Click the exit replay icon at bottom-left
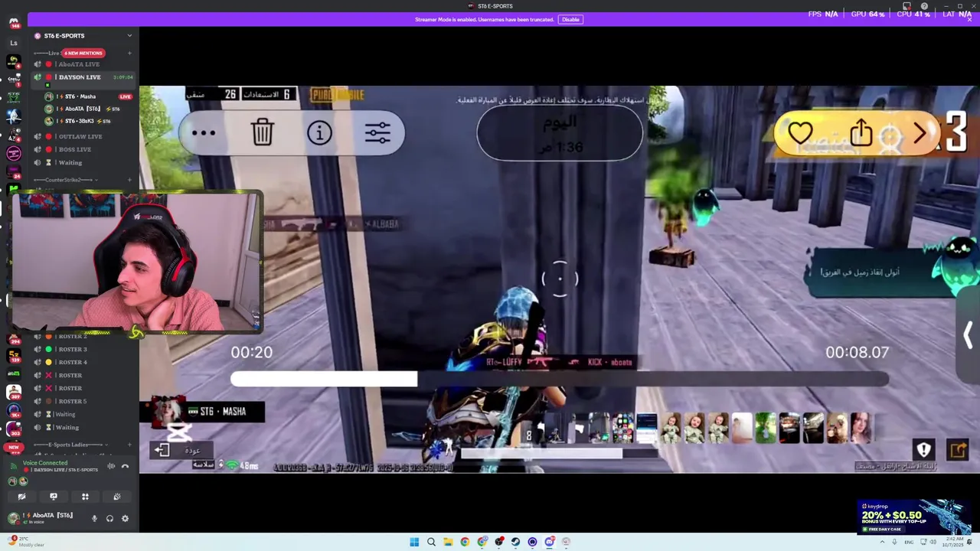Screen dimensions: 980x551 162,450
